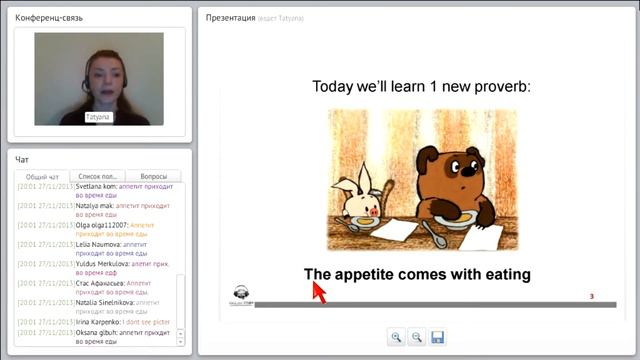Screen dimensions: 640x360
Task: Switch to the Общий чат tab
Action: click(42, 177)
